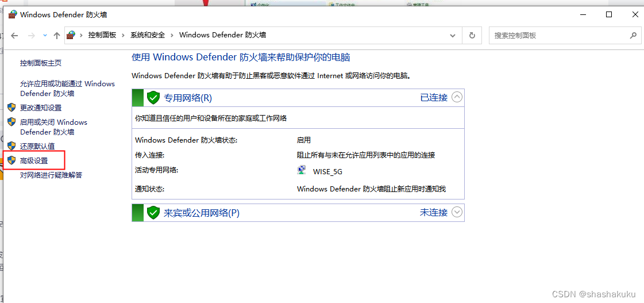This screenshot has height=303, width=644.
Task: Select Windows Defender 防火墙 breadcrumb item
Action: click(222, 35)
